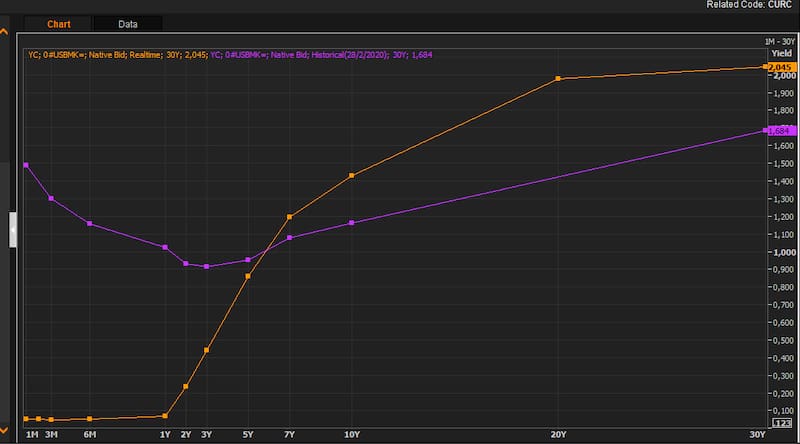Open the Data tab
Image resolution: width=800 pixels, height=444 pixels.
point(127,23)
